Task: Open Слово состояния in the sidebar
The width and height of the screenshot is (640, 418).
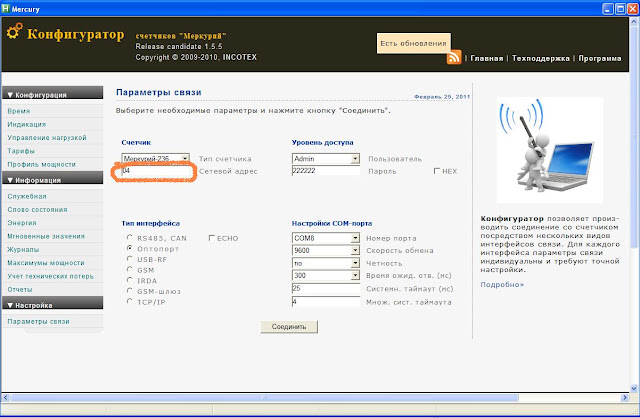Action: click(x=38, y=209)
